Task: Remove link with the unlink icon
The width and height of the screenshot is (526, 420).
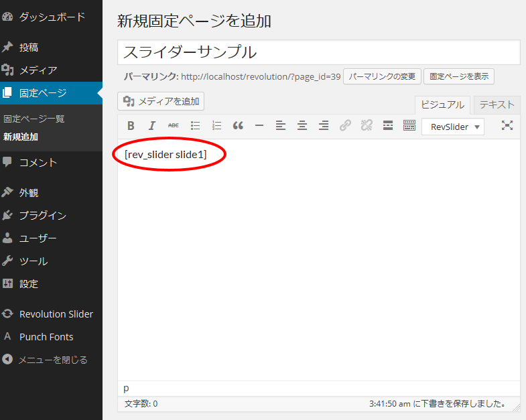Action: click(367, 126)
